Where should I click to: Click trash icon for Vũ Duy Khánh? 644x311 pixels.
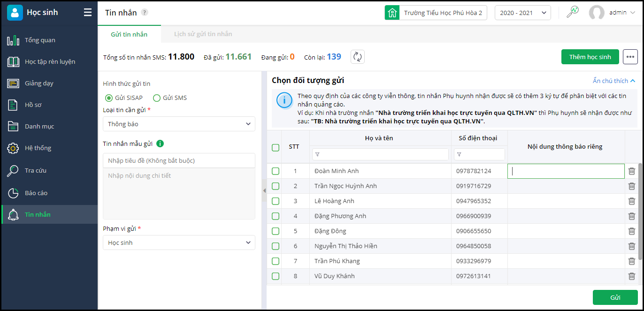[x=632, y=276]
